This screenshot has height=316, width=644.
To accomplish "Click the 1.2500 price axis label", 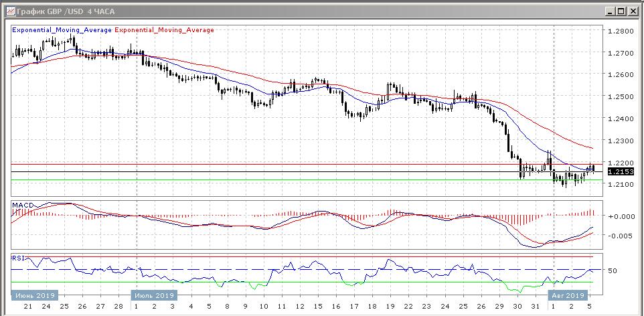I will [619, 97].
